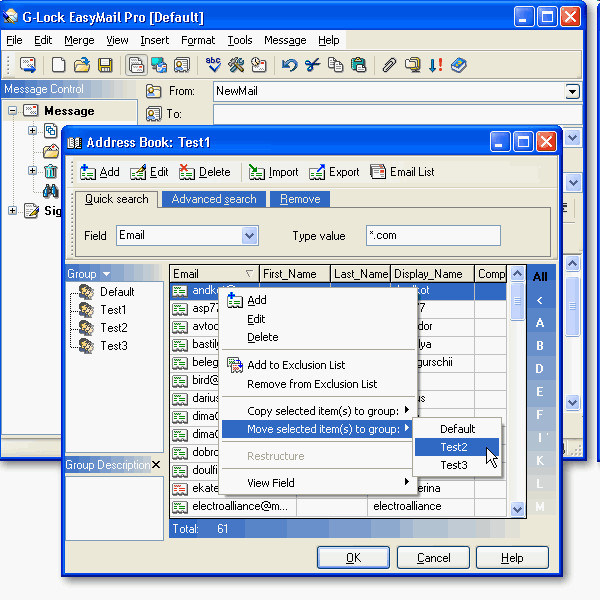The width and height of the screenshot is (600, 600).
Task: Select Default in the move-to-group submenu
Action: [457, 429]
